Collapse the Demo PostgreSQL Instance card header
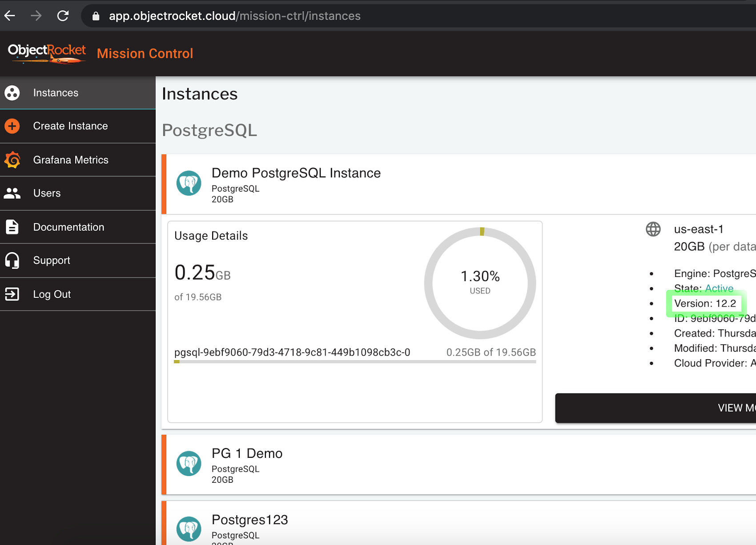 click(458, 184)
